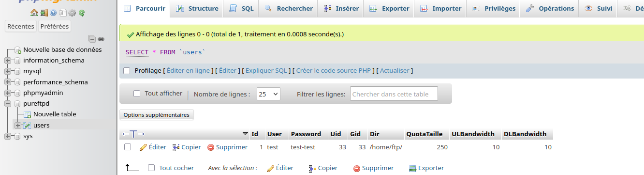
Task: Click the pureftpd database icon
Action: (18, 104)
